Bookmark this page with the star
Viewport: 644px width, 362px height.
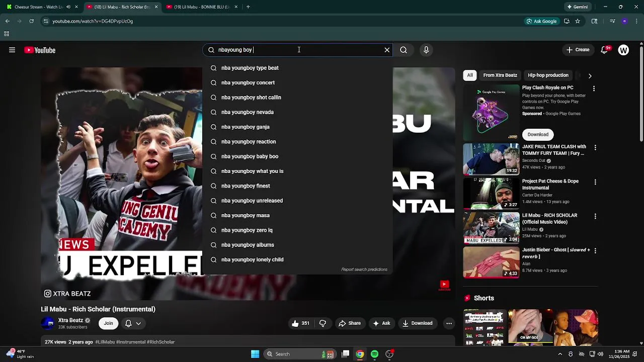click(578, 21)
